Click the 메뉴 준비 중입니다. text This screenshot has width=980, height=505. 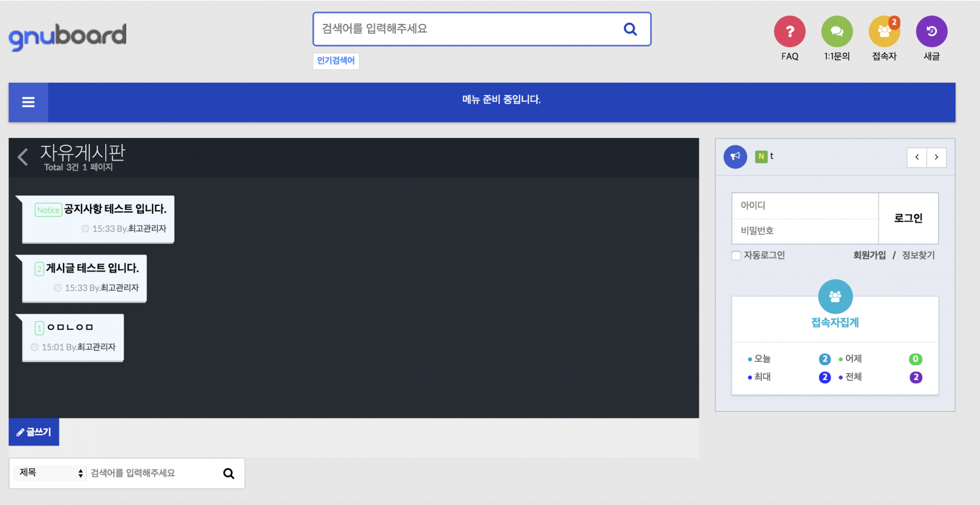[502, 99]
